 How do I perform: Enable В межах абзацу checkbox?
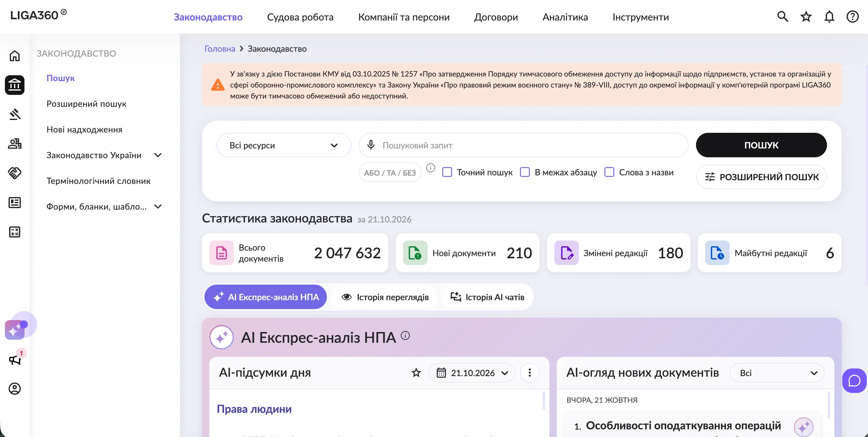pyautogui.click(x=525, y=172)
